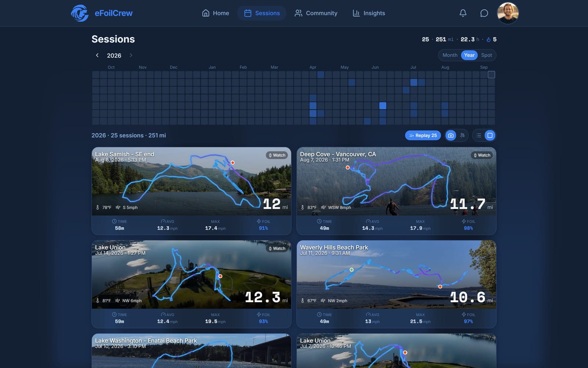Click the green start marker on Waverly Hills track
Screen dimensions: 588x368
tap(351, 270)
